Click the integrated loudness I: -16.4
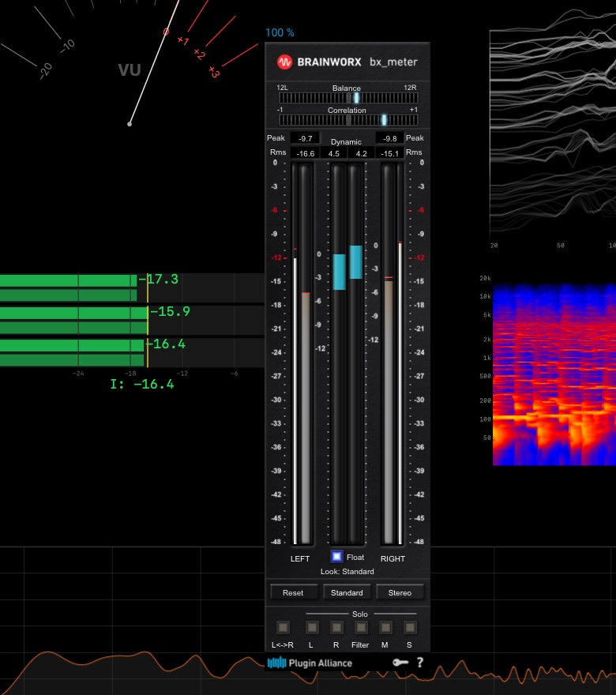Screen dimensions: 616x695 coord(142,384)
